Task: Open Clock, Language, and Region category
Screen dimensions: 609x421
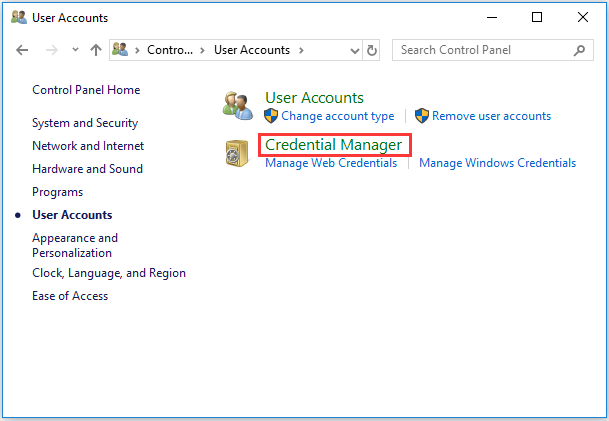Action: point(109,273)
